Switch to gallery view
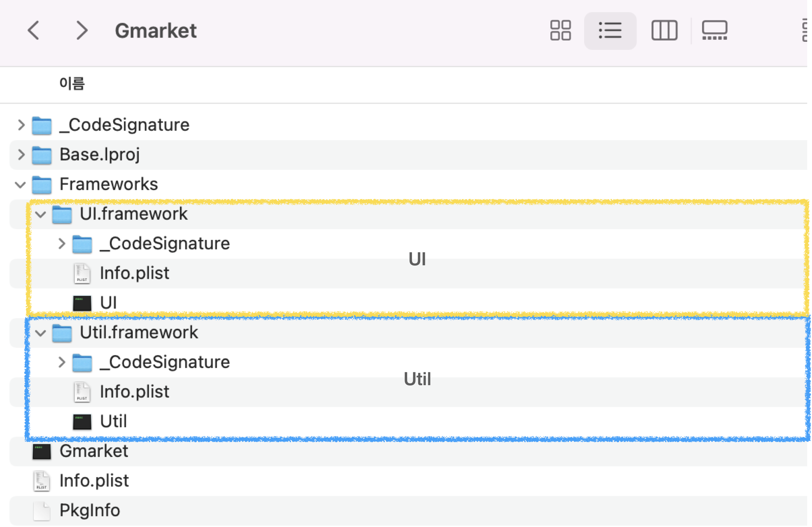Screen dimensions: 812x527 pos(714,31)
